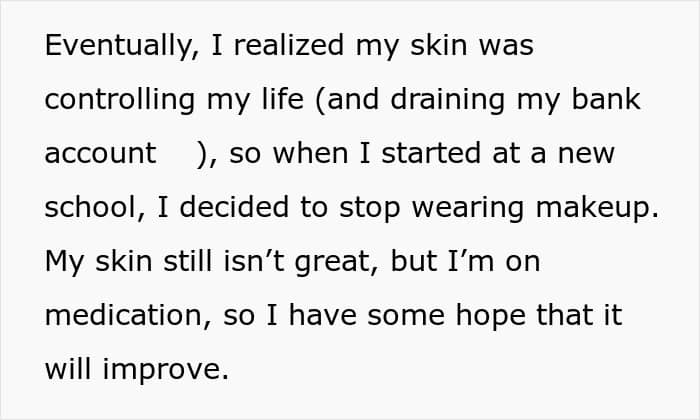The height and width of the screenshot is (420, 700).
Task: Click on the word "great"
Action: (x=336, y=262)
